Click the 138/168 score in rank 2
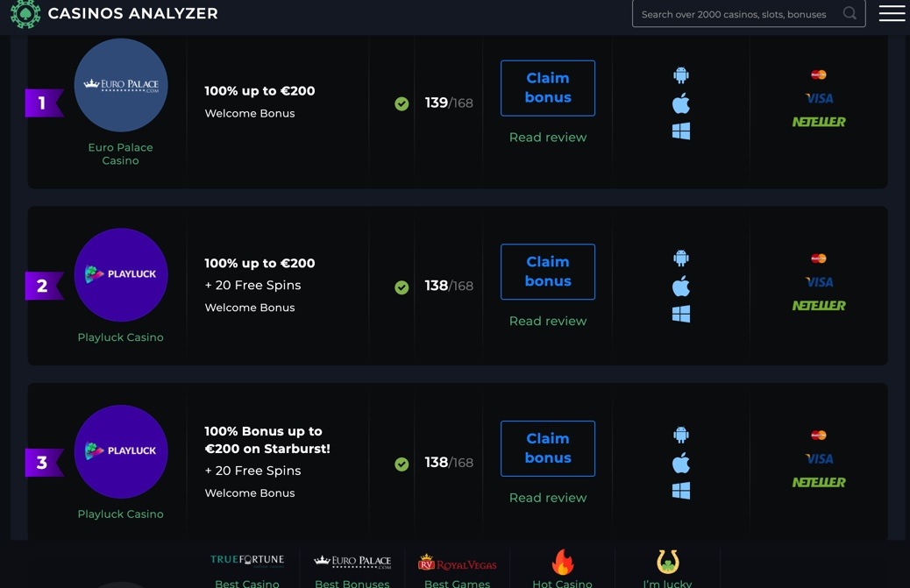The width and height of the screenshot is (910, 588). point(449,287)
